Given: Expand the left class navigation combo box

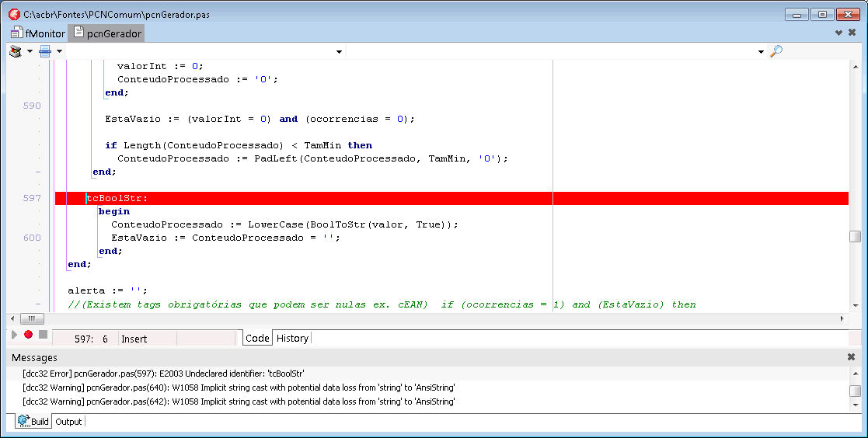Looking at the screenshot, I should (339, 52).
